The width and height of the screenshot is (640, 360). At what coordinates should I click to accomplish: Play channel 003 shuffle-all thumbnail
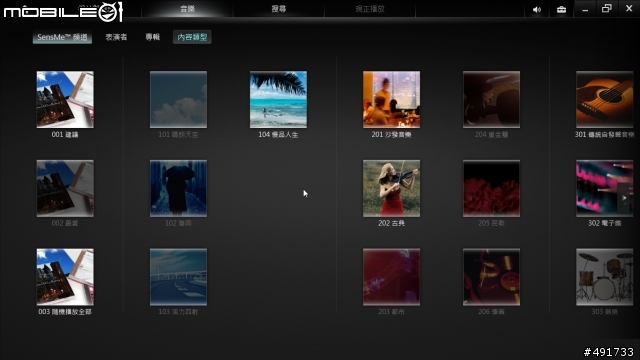(x=65, y=277)
